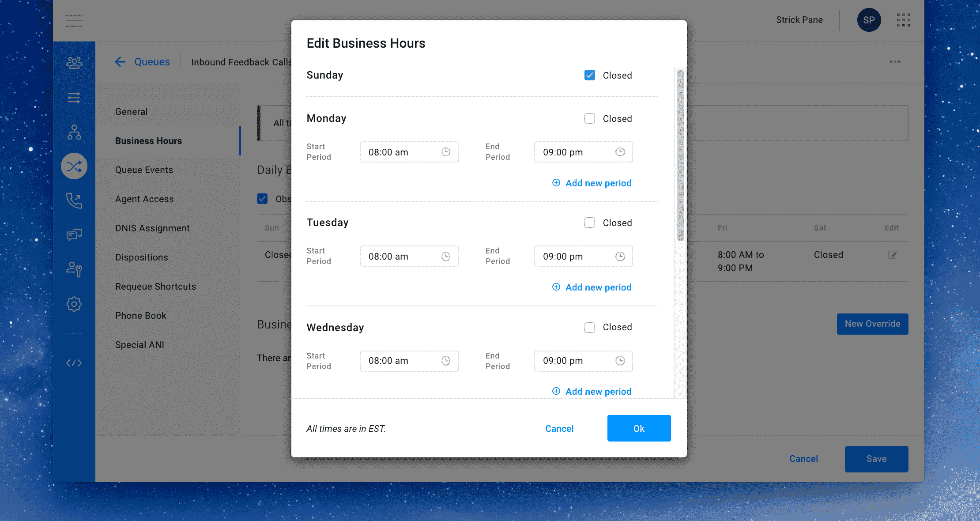Open the settings gear sidebar icon
Image resolution: width=980 pixels, height=521 pixels.
[74, 304]
